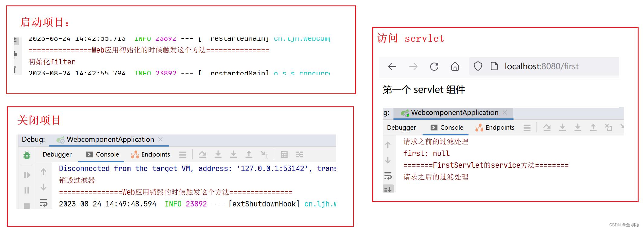
Task: Select Console tab in the Debug: panel
Action: 103,154
